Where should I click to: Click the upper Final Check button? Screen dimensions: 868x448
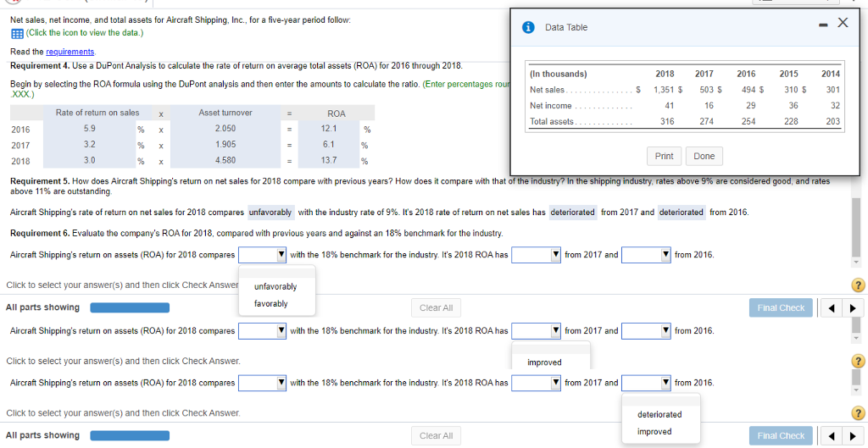(781, 308)
